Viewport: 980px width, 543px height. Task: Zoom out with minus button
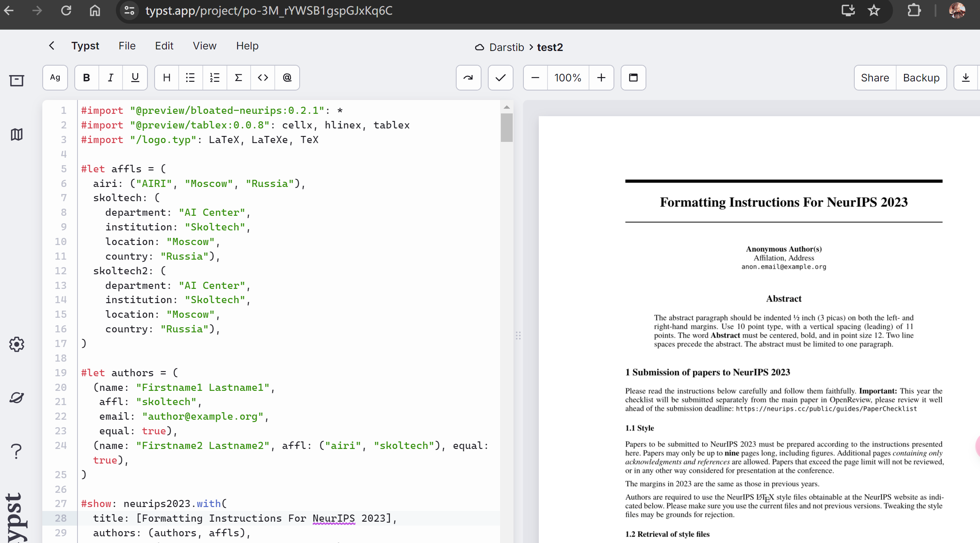(x=535, y=77)
